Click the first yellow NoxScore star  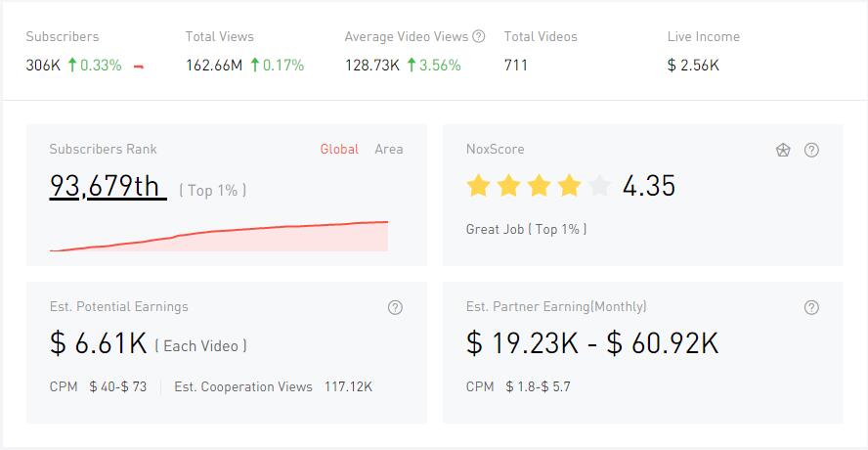[x=478, y=186]
